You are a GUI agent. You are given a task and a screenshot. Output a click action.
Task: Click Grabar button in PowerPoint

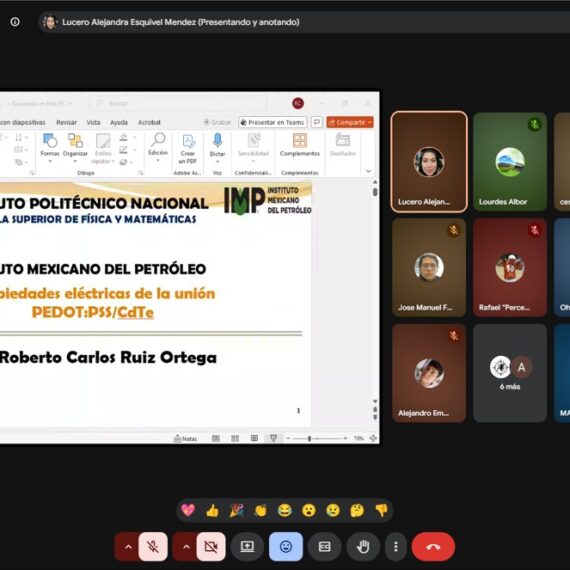pyautogui.click(x=217, y=123)
